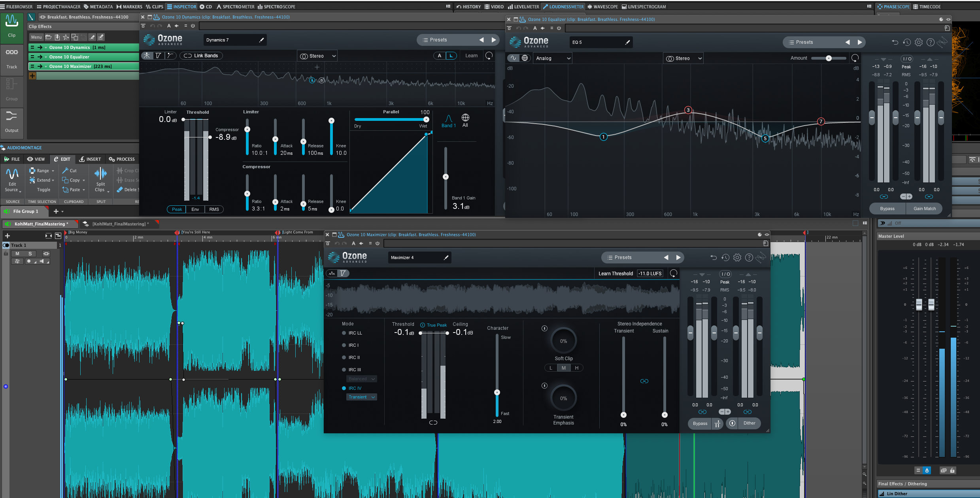Toggle Transient Emphasis power button
The height and width of the screenshot is (498, 980).
click(x=544, y=386)
